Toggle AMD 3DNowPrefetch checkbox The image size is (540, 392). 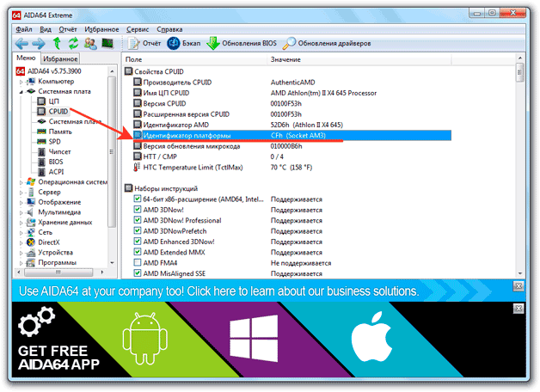138,230
